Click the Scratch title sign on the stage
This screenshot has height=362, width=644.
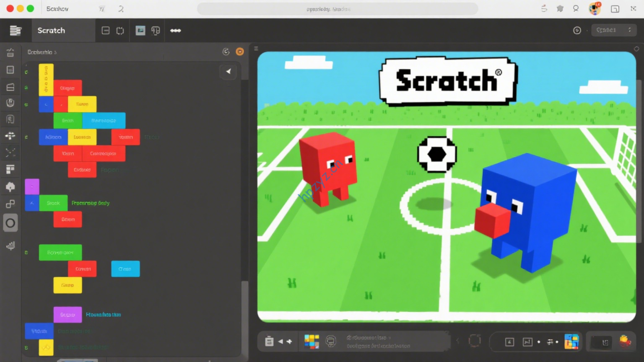coord(448,81)
